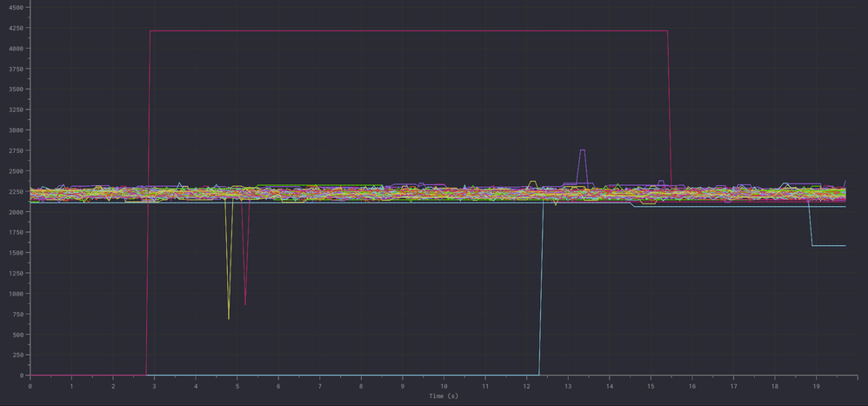Click y-axis tick label 4250
Screen dimensions: 868x406
click(16, 28)
